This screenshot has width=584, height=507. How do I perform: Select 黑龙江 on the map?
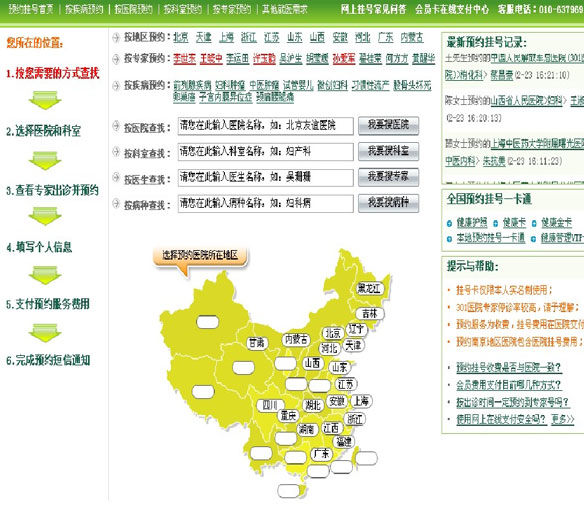click(x=369, y=288)
